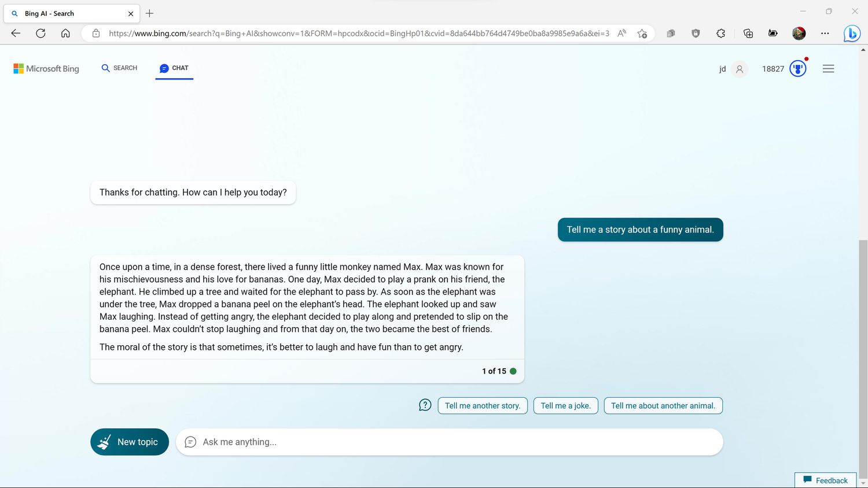Click the help question mark near suggestions
868x488 pixels.
click(x=425, y=405)
